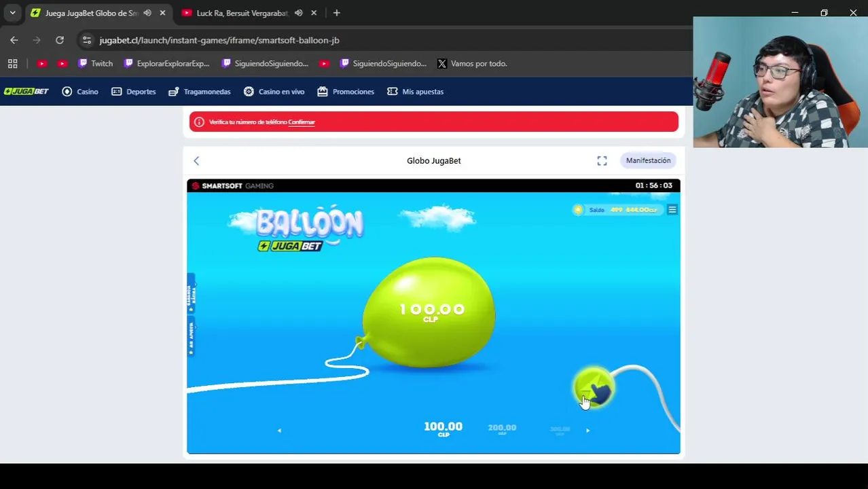Open the YouTube bookmark before the second SiguiendoSiguiendo
868x489 pixels.
click(324, 64)
